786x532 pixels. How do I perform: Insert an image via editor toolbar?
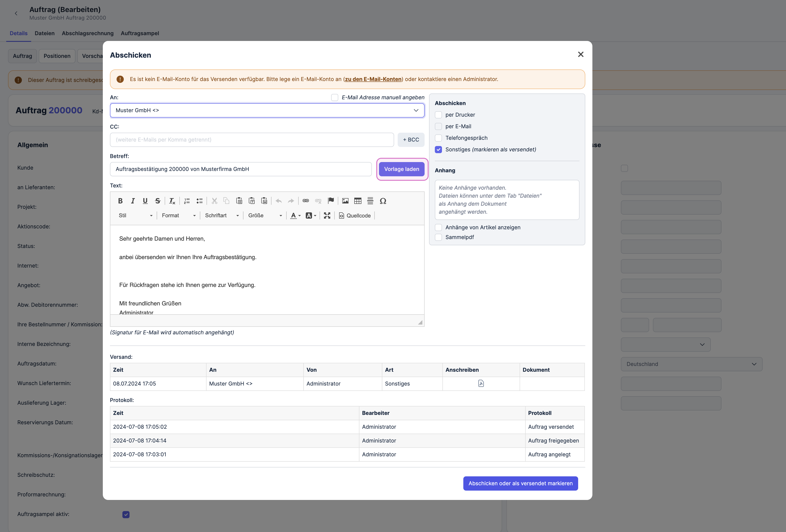(345, 201)
